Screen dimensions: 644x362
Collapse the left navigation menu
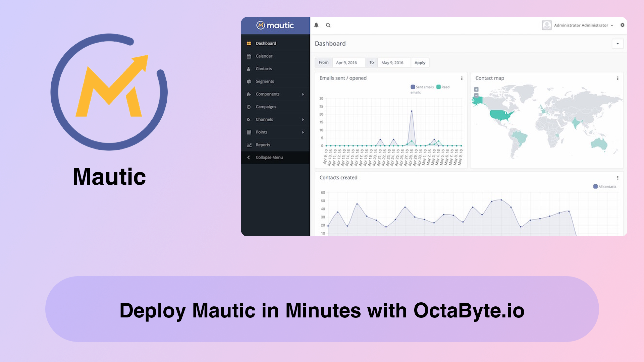click(x=269, y=157)
